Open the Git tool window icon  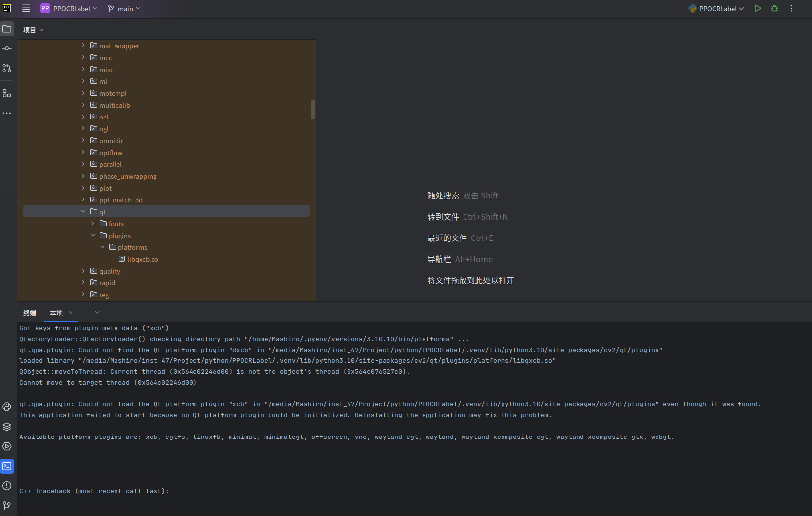tap(7, 506)
